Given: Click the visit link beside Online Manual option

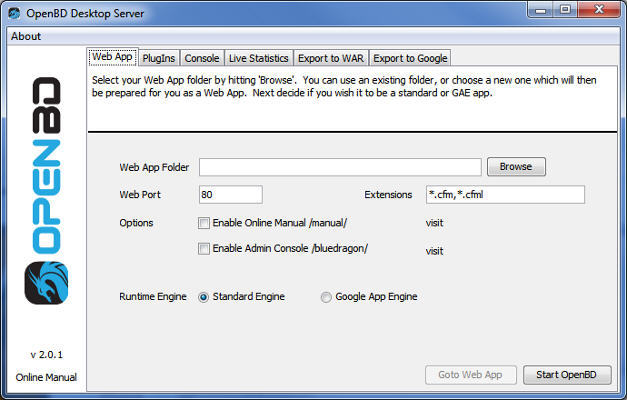Looking at the screenshot, I should [434, 223].
